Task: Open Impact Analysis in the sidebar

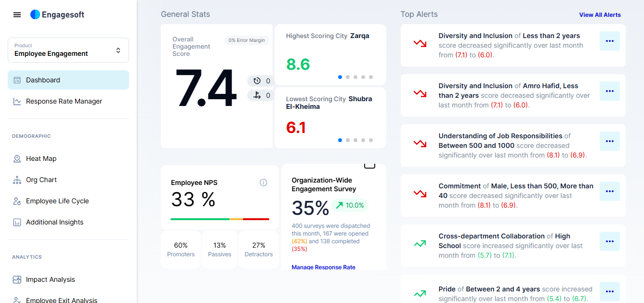Action: (50, 279)
